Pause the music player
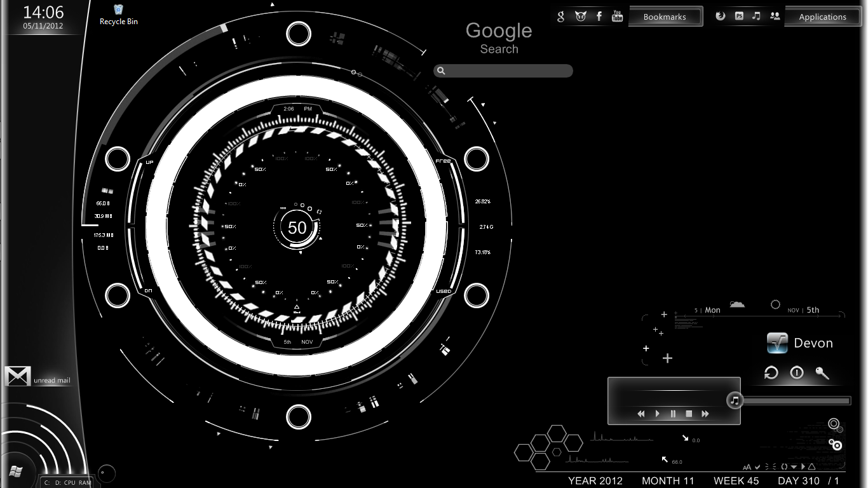 [x=673, y=414]
